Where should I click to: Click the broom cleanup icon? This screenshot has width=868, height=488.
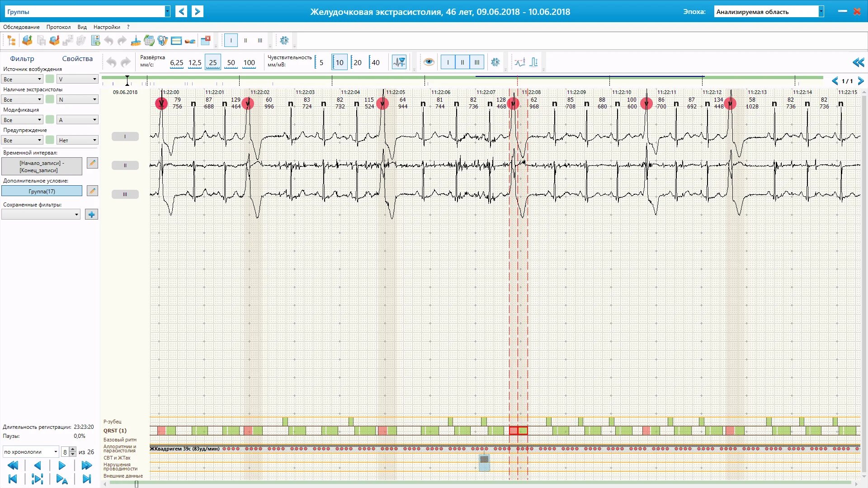[136, 41]
